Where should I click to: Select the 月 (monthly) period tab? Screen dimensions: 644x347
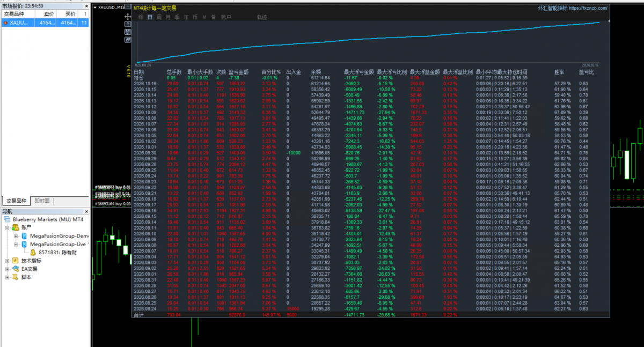coord(169,17)
